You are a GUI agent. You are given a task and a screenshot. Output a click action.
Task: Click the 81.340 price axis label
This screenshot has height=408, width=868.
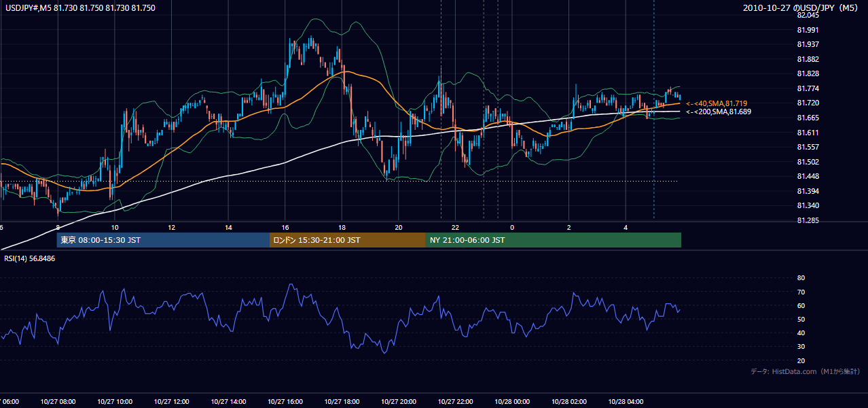coord(809,205)
